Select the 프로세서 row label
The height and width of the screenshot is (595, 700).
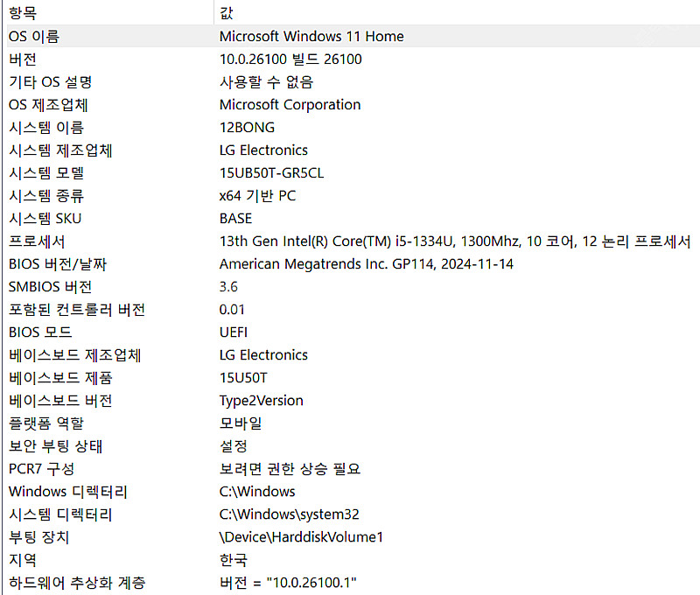click(x=37, y=241)
